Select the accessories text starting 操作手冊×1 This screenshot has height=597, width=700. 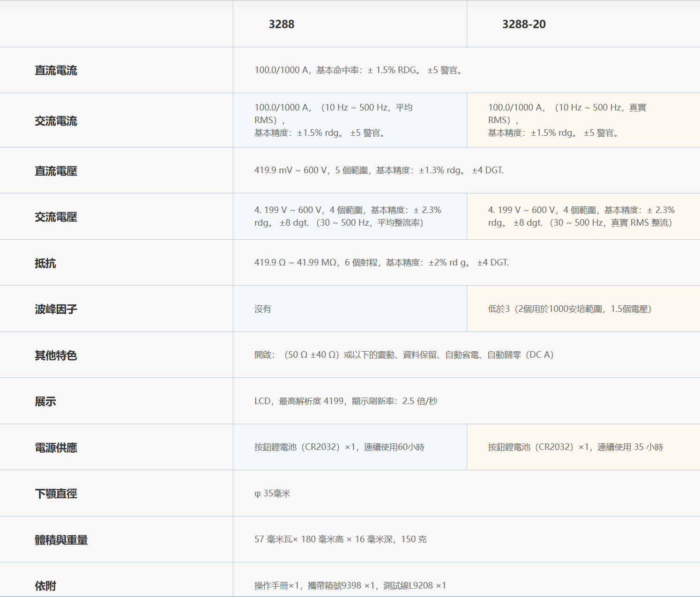[350, 586]
